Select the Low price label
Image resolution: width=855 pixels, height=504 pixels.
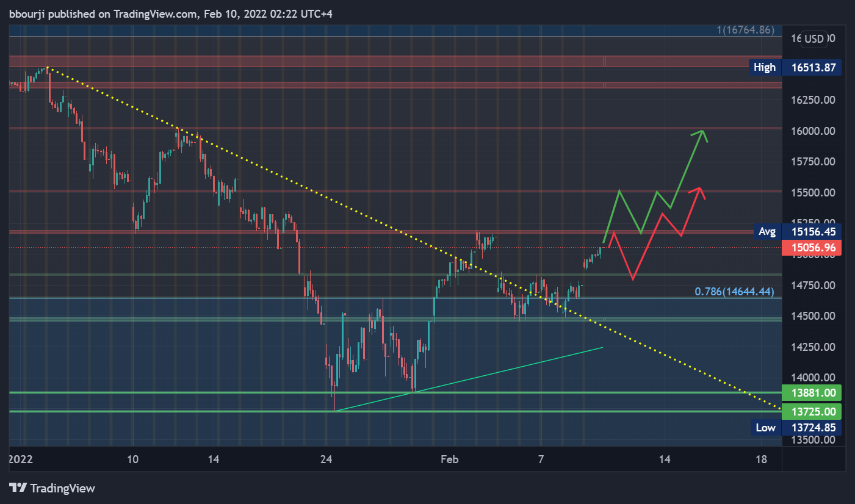[765, 427]
